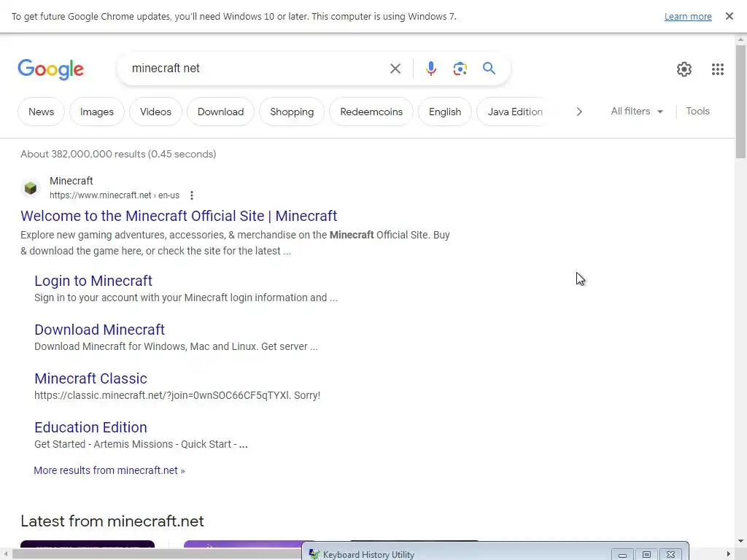Open the three-dot menu beside minecraft.net result

click(x=192, y=195)
